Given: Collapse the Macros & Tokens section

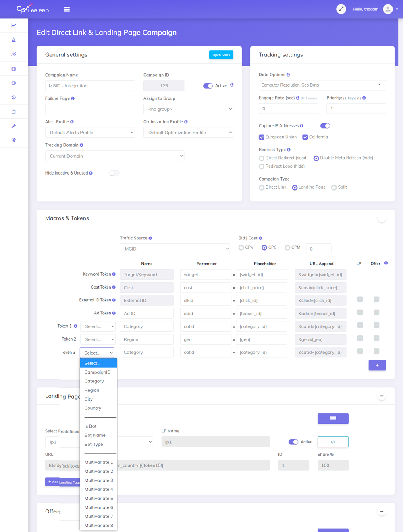Looking at the screenshot, I should tap(382, 218).
